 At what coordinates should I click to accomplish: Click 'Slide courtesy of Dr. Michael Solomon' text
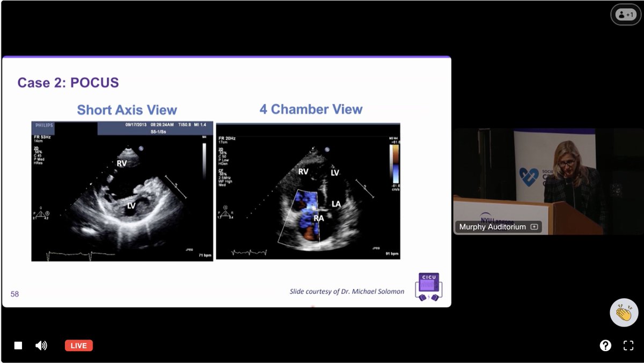[347, 291]
